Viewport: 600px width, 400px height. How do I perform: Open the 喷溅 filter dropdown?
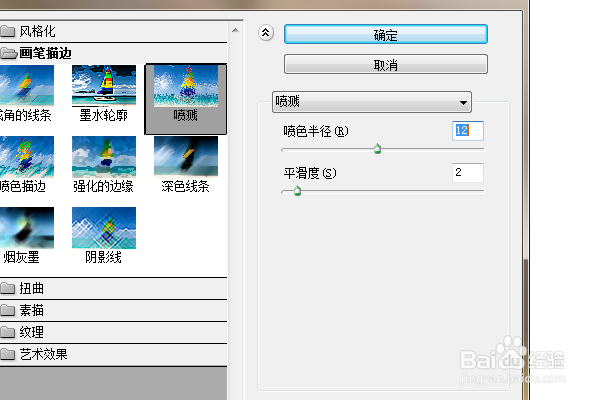coord(372,102)
